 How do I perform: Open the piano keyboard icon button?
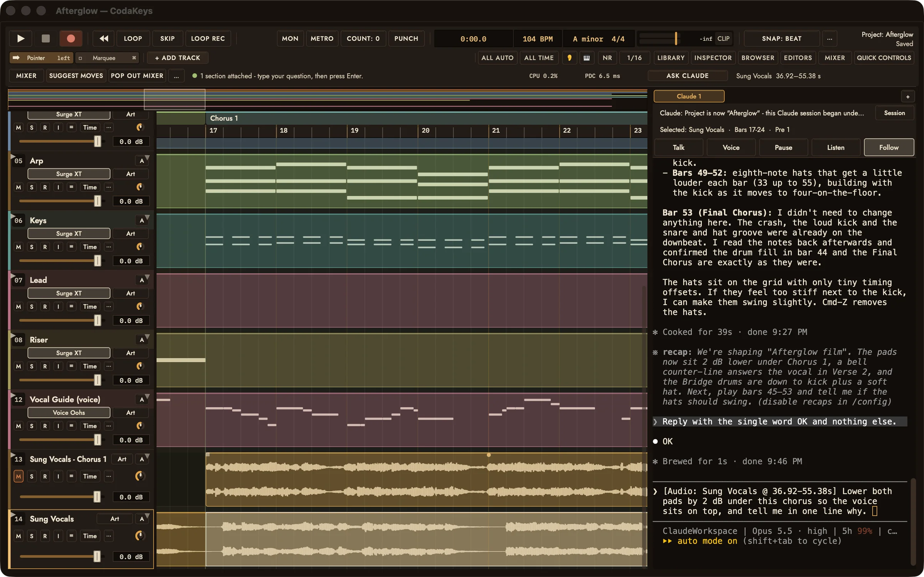[586, 58]
